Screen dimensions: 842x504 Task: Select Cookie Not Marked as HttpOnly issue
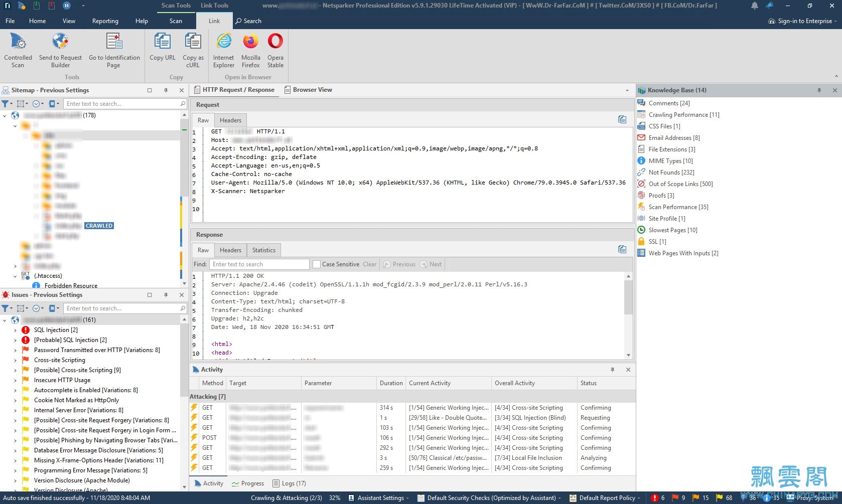pyautogui.click(x=76, y=400)
